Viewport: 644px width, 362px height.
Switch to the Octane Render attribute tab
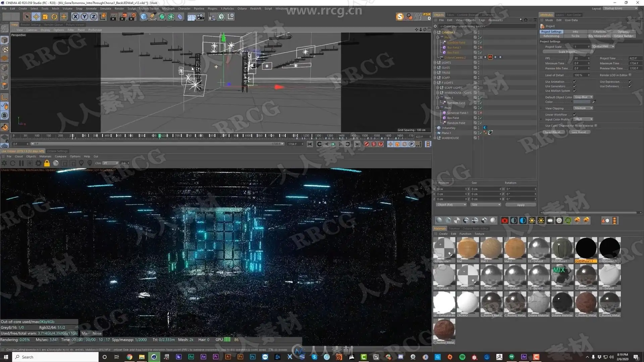point(624,36)
